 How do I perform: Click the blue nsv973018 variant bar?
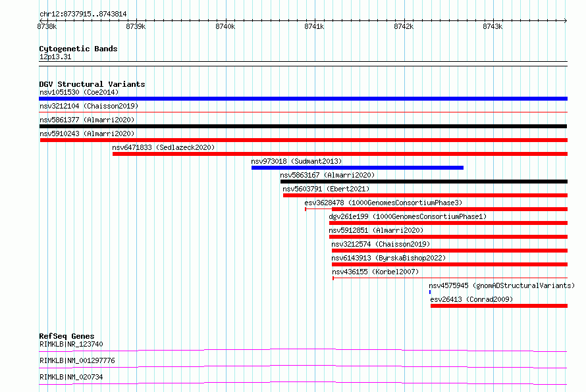pos(358,168)
